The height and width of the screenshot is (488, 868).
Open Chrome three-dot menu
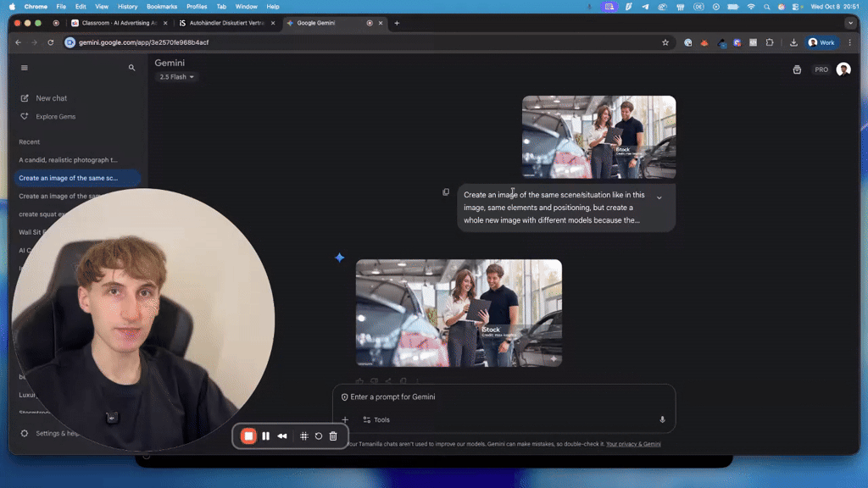coord(850,42)
